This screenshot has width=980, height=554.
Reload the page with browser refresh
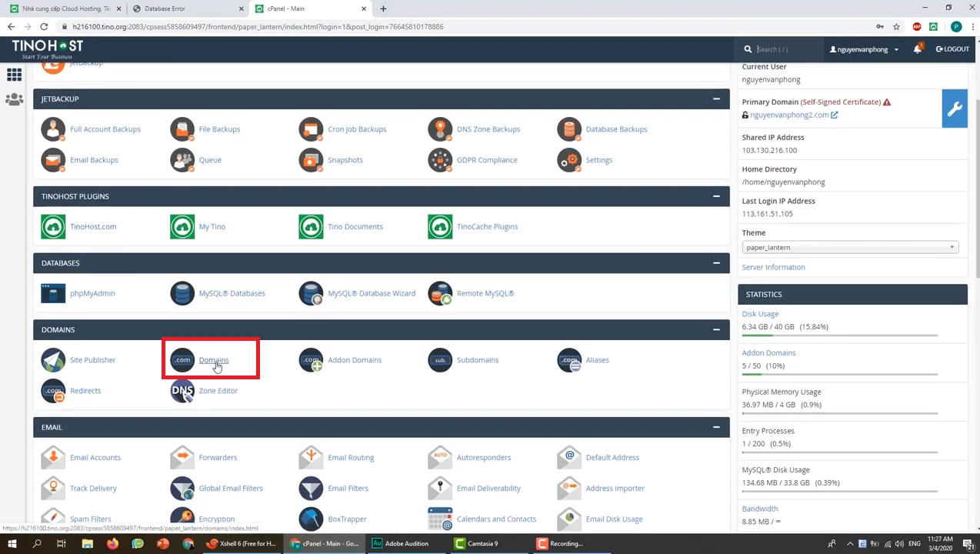pos(44,26)
